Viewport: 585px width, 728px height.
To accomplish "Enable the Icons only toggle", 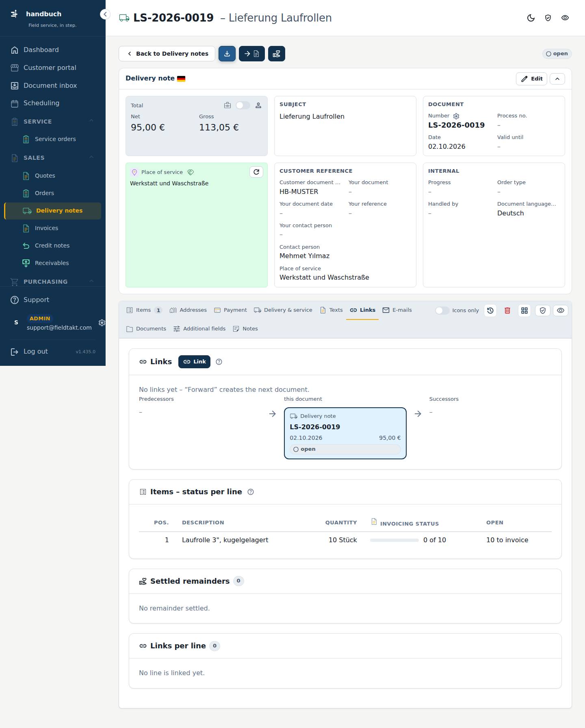I will pos(442,311).
